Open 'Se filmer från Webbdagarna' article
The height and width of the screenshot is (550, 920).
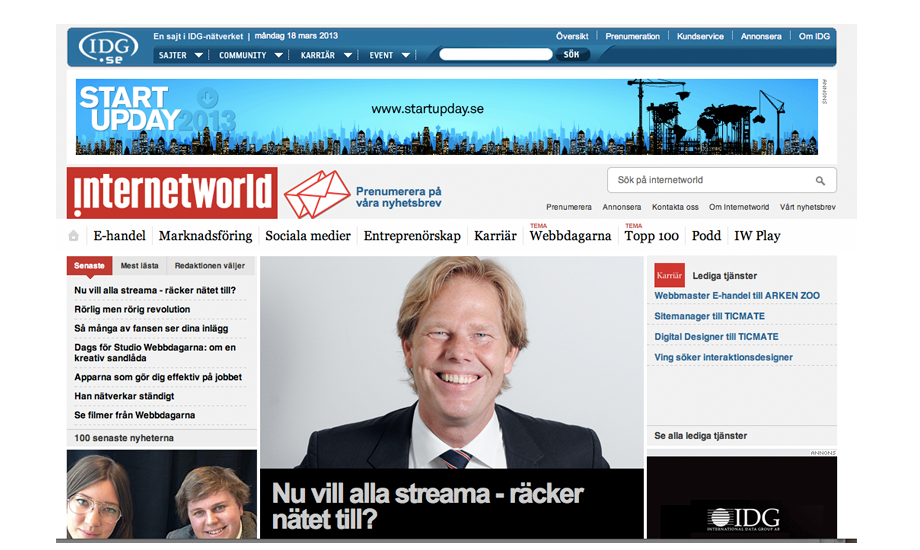coord(134,415)
